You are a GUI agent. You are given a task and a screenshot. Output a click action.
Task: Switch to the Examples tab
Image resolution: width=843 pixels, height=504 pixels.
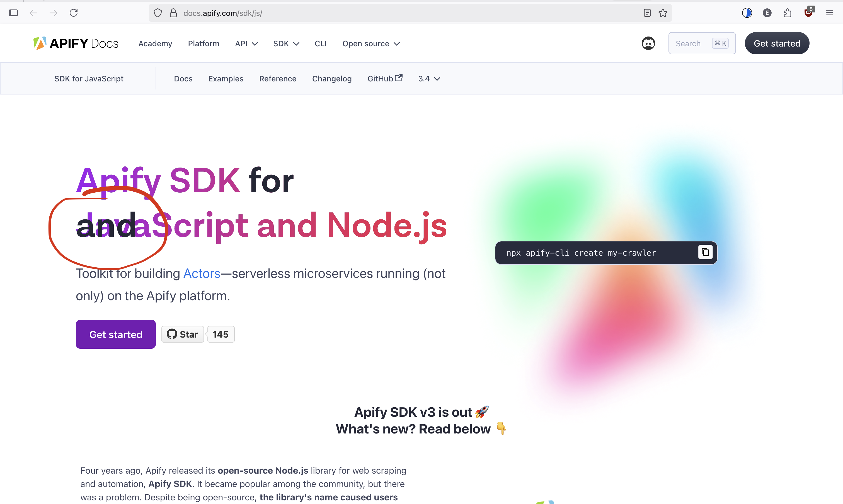coord(226,79)
